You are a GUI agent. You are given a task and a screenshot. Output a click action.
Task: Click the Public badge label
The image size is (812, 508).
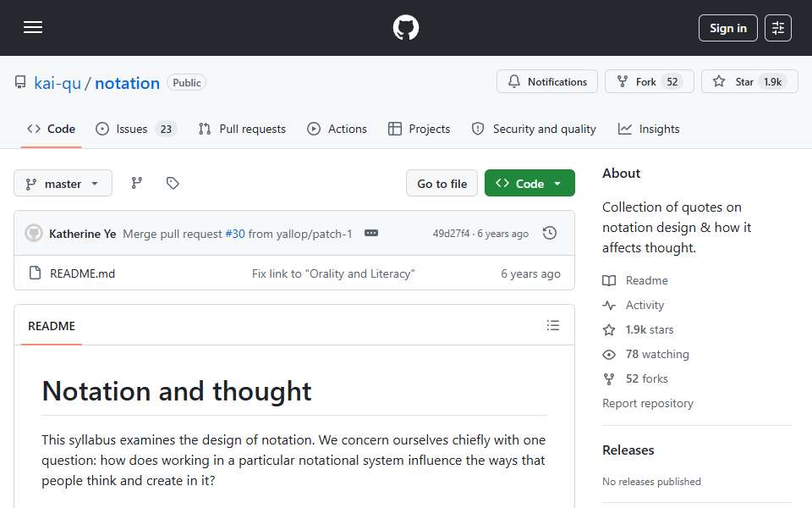186,82
